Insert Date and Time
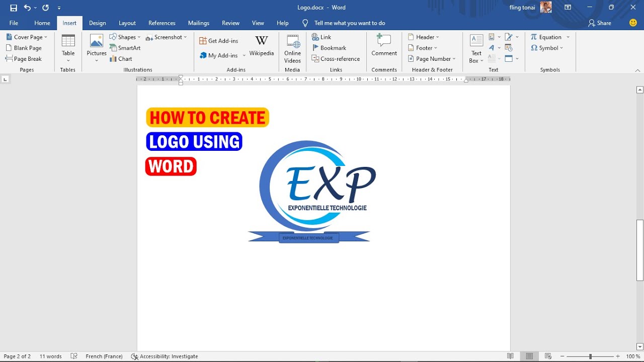644x362 pixels. point(509,48)
